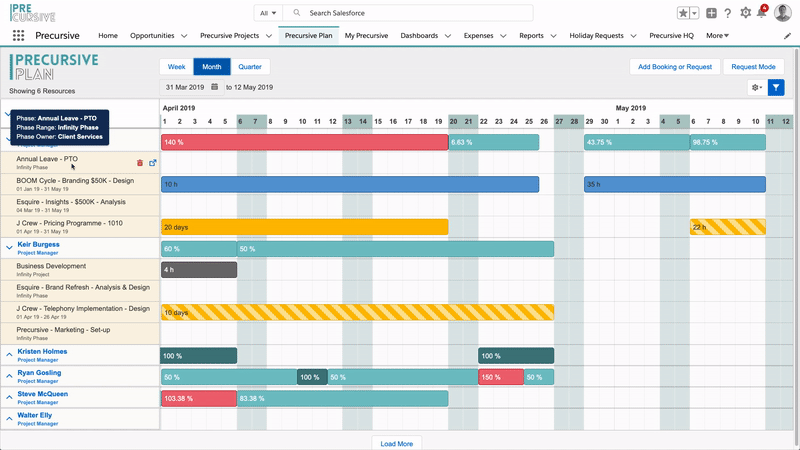
Task: Enable Request Mode
Action: coord(753,67)
